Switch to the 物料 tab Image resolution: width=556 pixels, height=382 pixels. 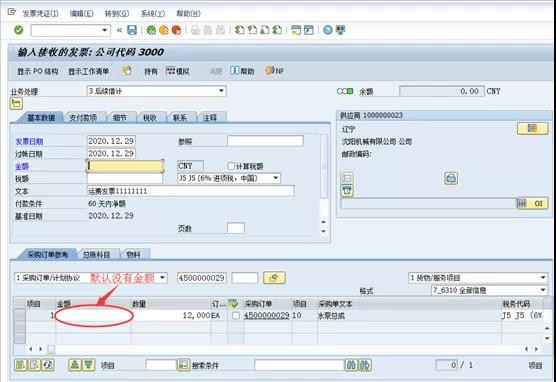tap(133, 254)
